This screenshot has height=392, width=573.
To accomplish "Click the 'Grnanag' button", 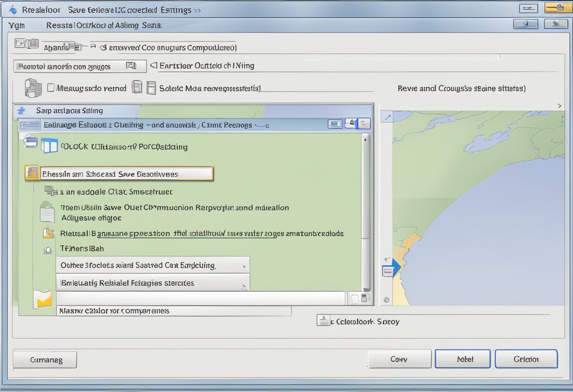I will click(45, 359).
